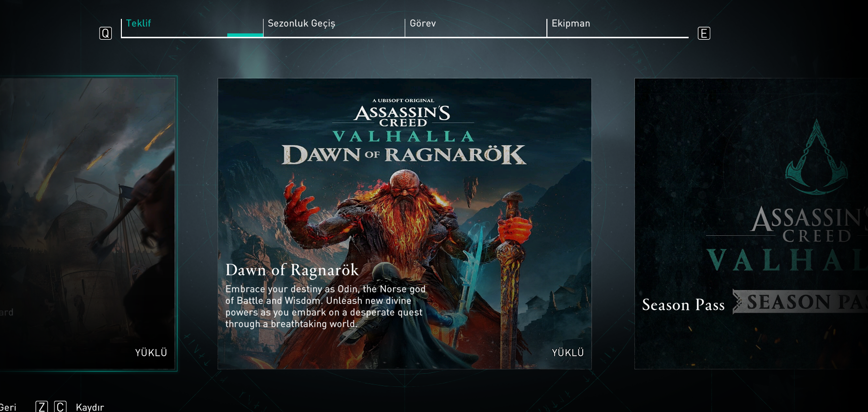Open the Season Pass card
The image size is (868, 412).
pos(751,224)
